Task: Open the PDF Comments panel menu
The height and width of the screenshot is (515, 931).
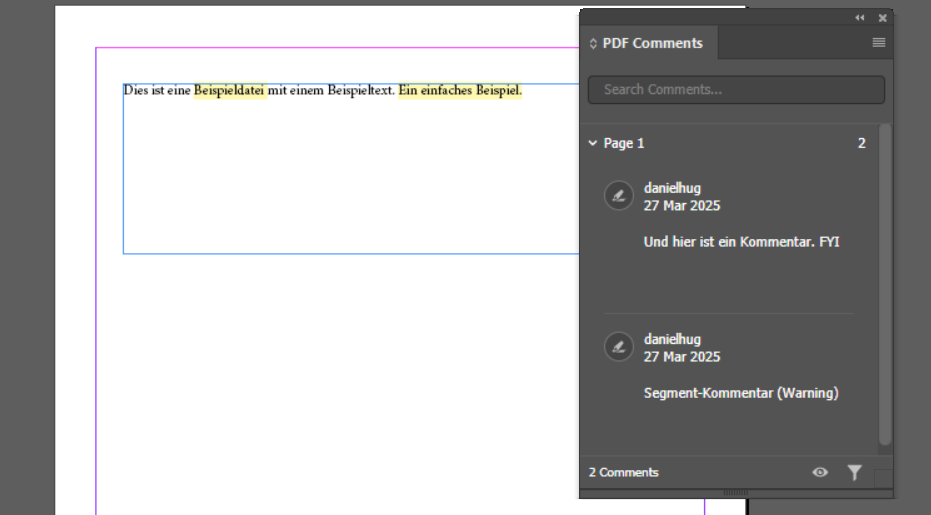Action: 879,43
